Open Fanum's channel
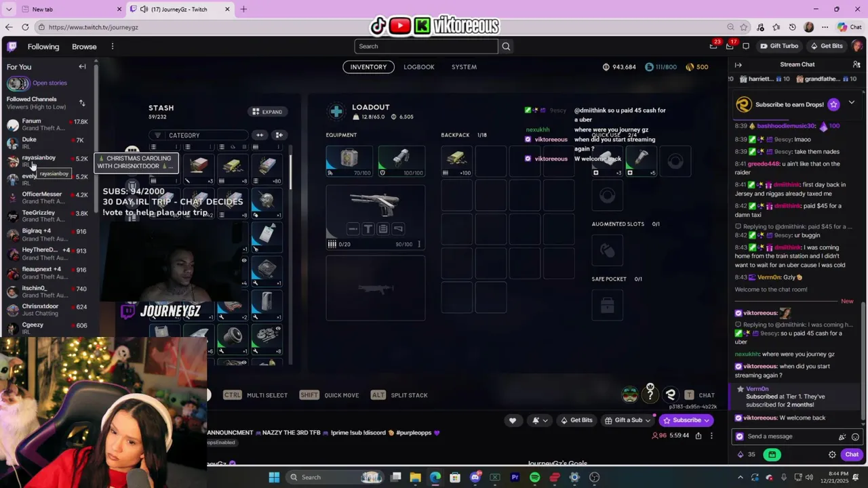 coord(47,125)
